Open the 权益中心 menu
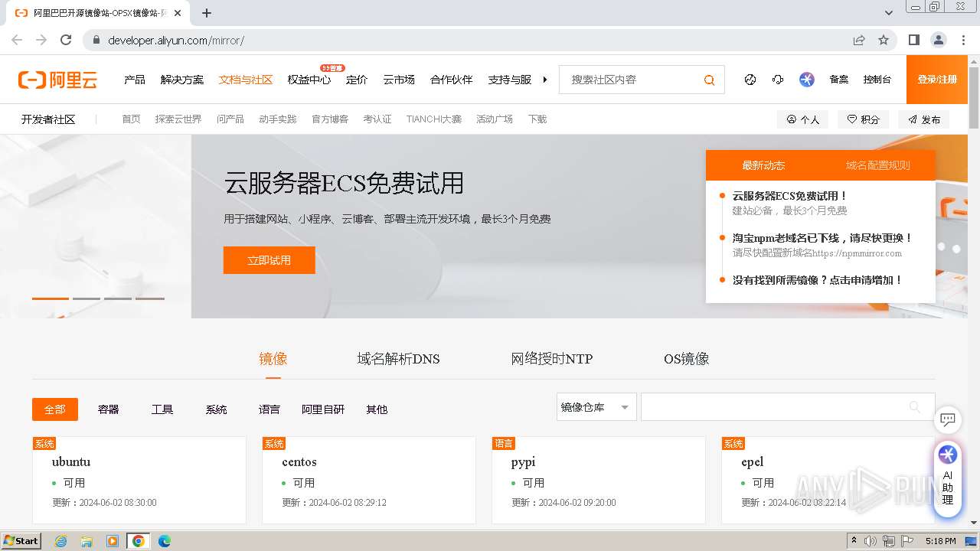The height and width of the screenshot is (551, 980). pos(309,80)
